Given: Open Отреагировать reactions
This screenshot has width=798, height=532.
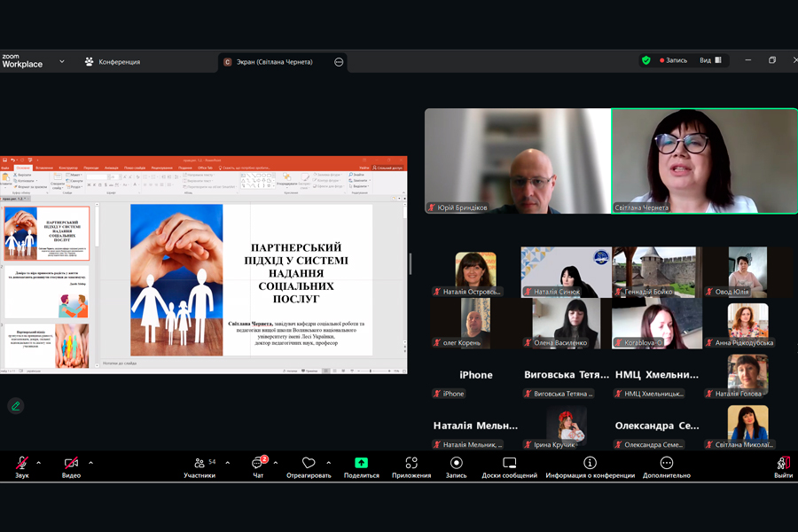Looking at the screenshot, I should 309,466.
